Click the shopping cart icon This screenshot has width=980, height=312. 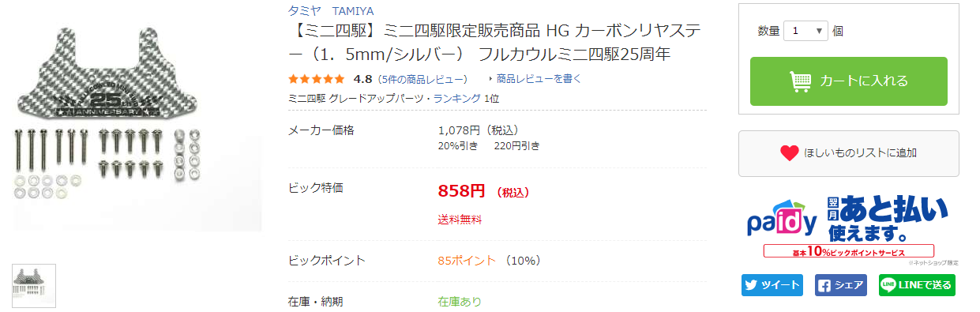(x=801, y=81)
